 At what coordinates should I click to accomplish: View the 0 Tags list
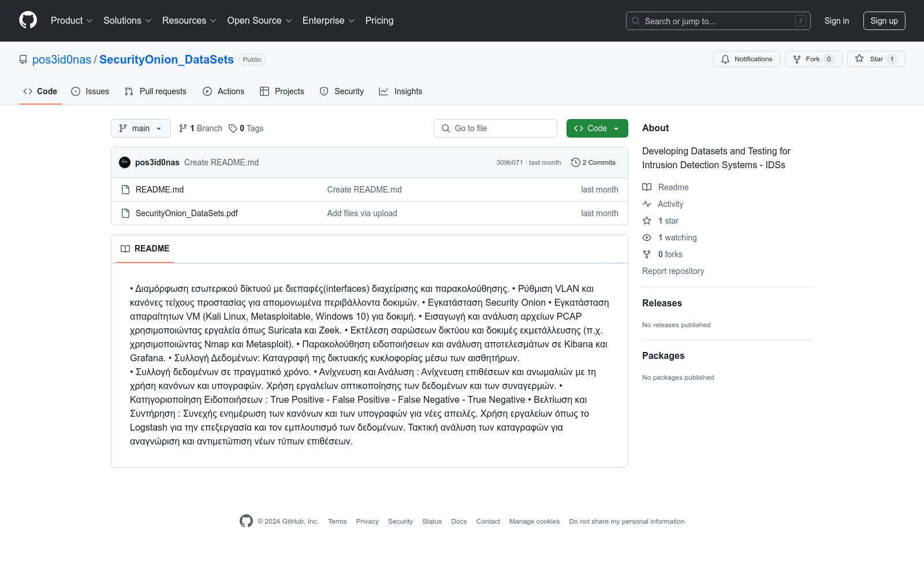click(x=246, y=128)
